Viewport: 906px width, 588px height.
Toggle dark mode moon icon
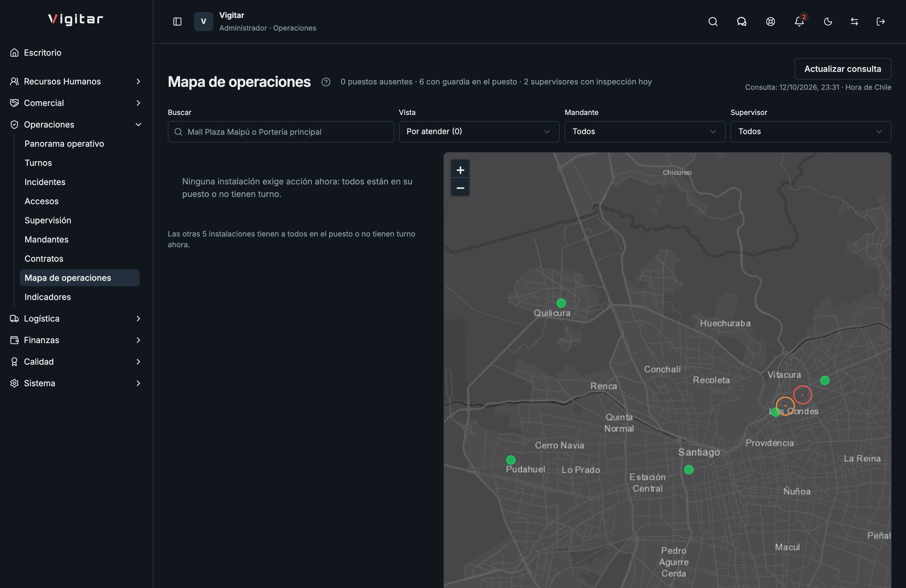[x=828, y=22]
